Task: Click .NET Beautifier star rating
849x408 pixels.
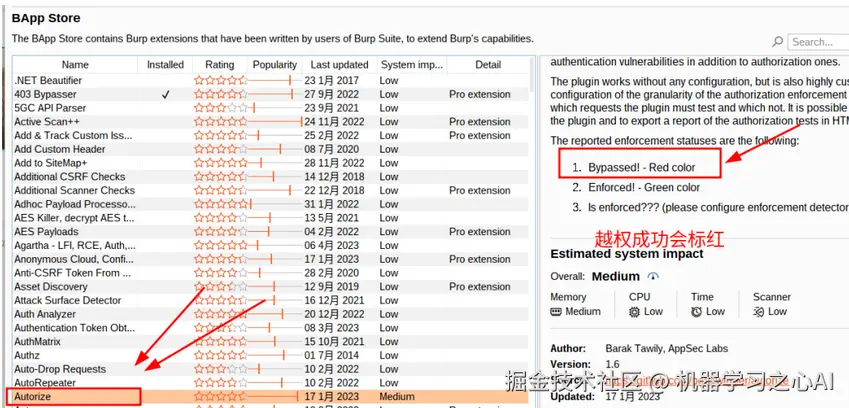Action: click(220, 81)
